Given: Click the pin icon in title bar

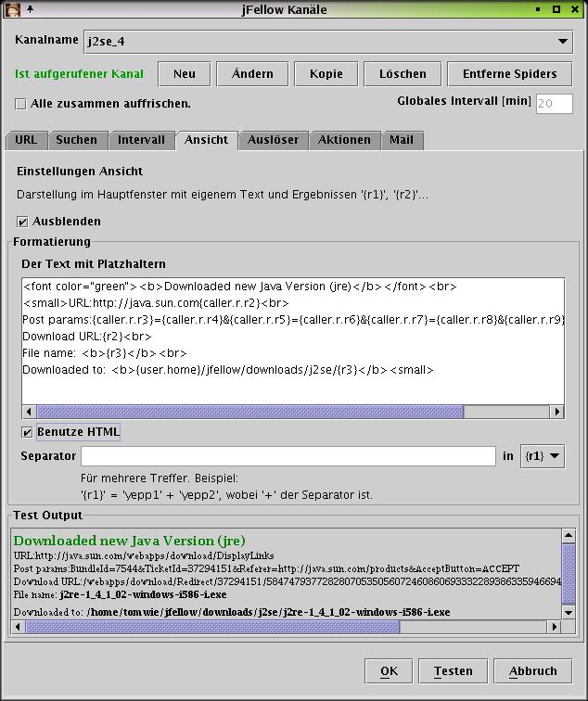Looking at the screenshot, I should click(31, 9).
